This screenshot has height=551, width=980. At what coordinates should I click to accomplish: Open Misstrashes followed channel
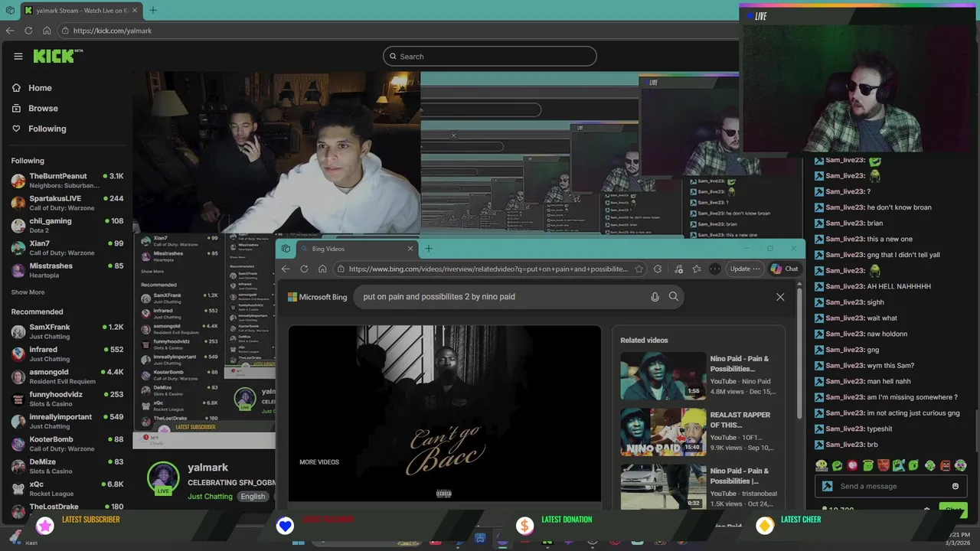click(x=67, y=270)
